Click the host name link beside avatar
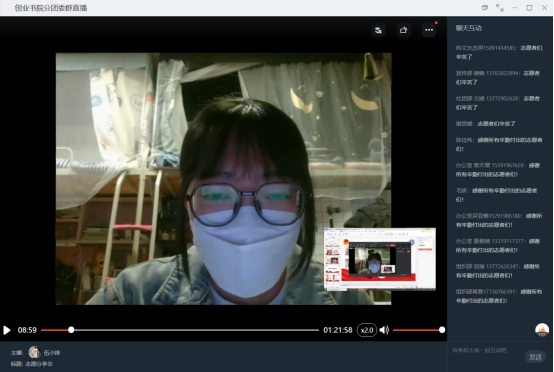Screen dimensions: 554x372 tap(52, 353)
